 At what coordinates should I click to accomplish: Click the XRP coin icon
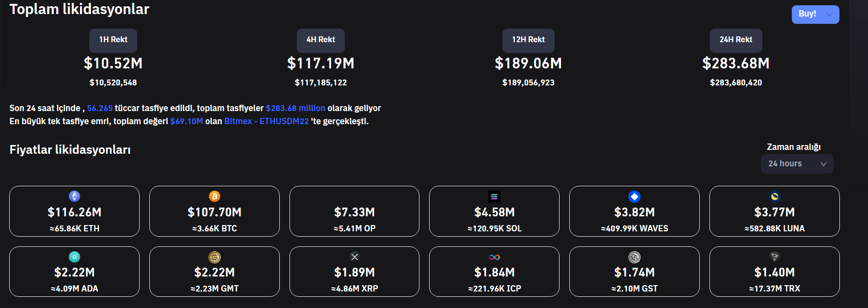pos(354,257)
